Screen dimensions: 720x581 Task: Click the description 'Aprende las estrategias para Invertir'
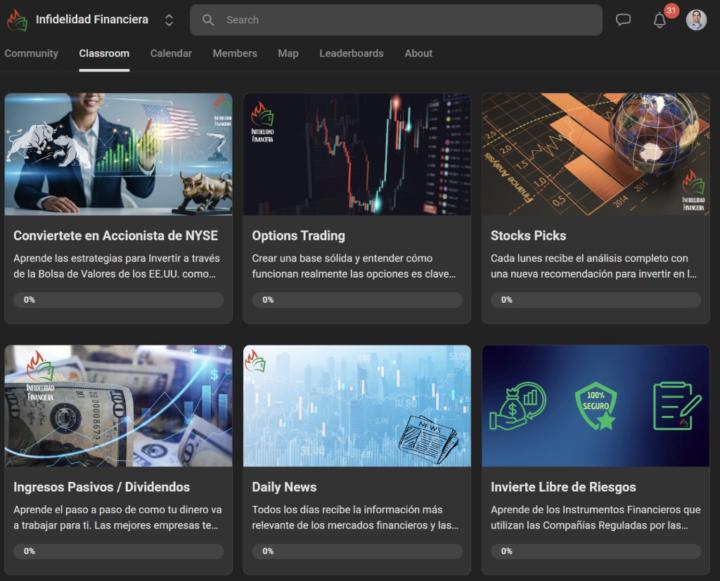(117, 266)
